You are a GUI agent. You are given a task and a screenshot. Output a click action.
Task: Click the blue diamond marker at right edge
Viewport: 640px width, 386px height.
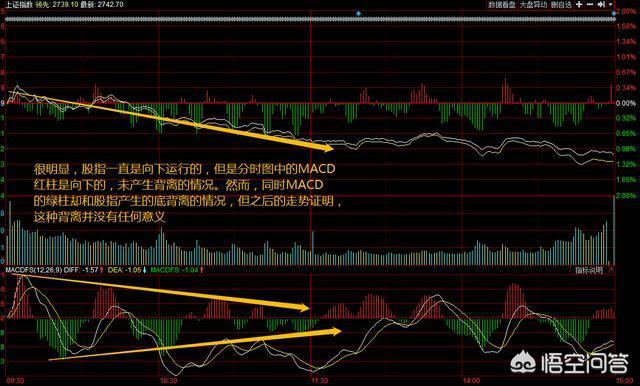coord(613,14)
